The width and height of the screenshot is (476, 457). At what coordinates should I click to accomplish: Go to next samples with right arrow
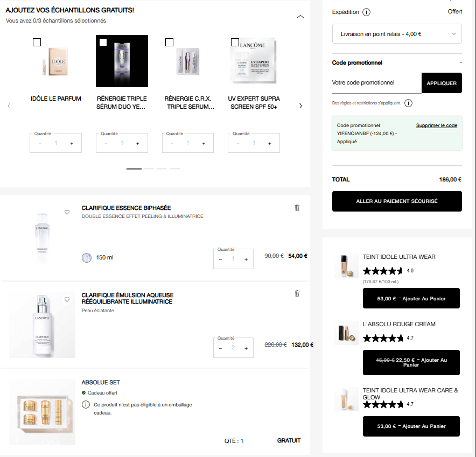300,106
